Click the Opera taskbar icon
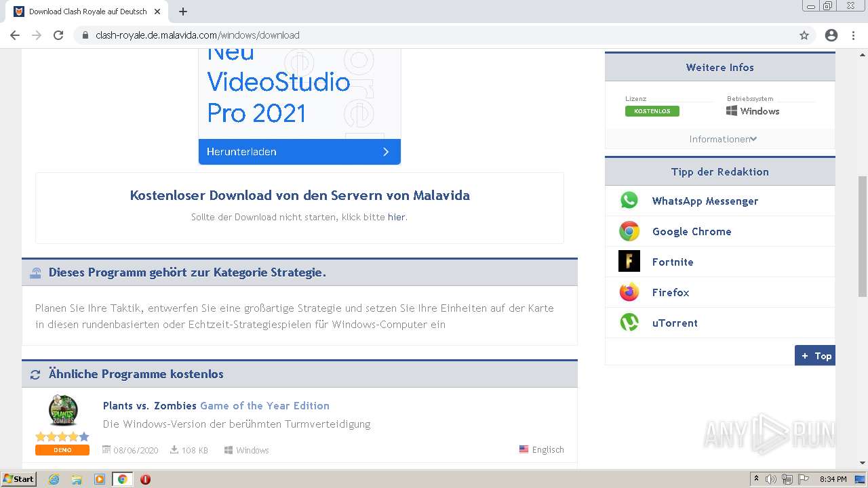868x488 pixels. pos(145,479)
